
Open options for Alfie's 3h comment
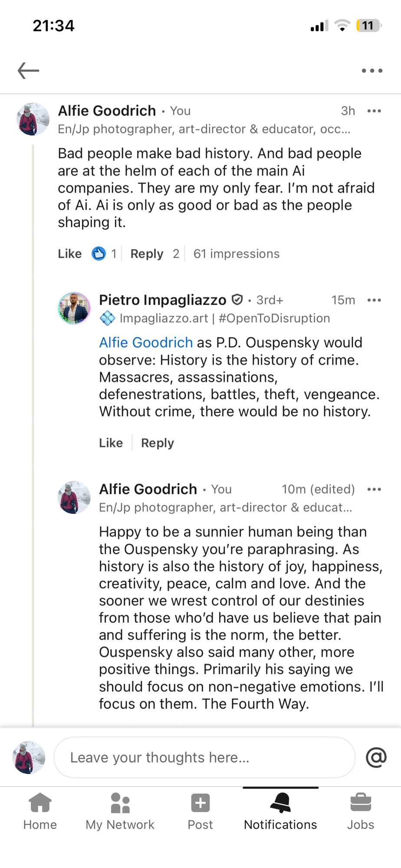[x=374, y=111]
